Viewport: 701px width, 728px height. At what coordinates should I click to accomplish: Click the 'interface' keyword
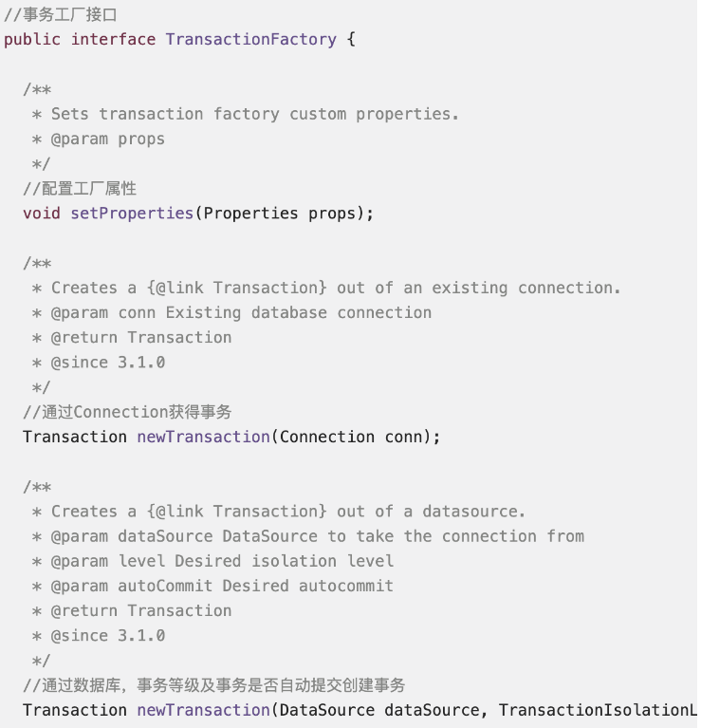pyautogui.click(x=113, y=39)
